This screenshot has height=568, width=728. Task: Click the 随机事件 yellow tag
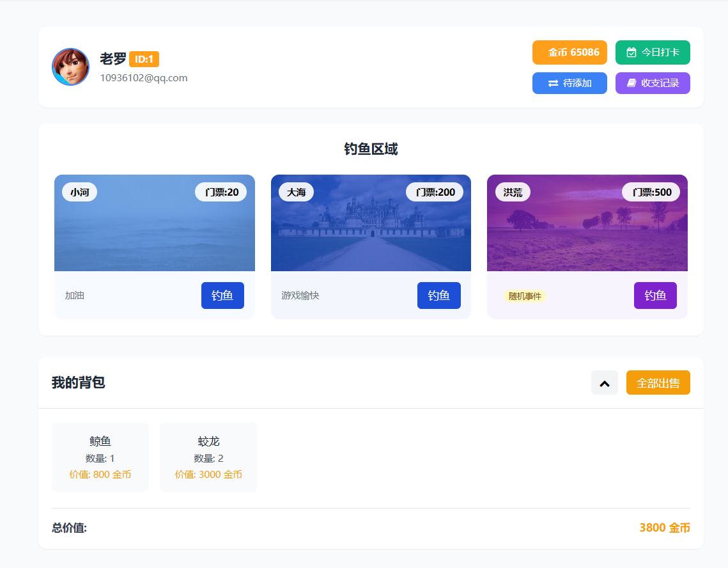(525, 296)
